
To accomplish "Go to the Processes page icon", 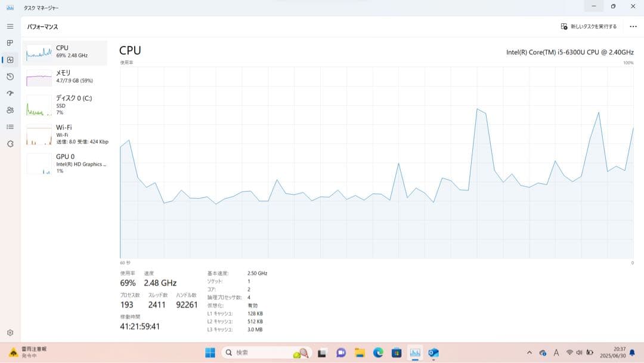I will coord(10,43).
